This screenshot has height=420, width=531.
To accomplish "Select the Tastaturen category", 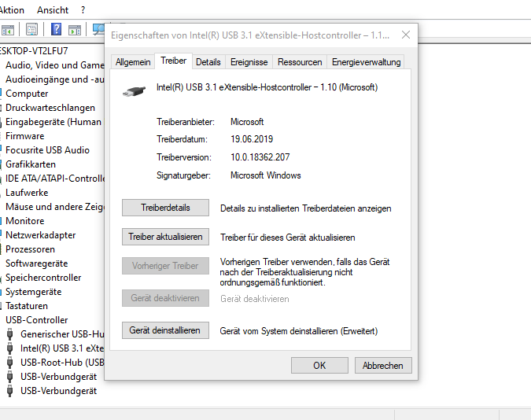I will [27, 306].
